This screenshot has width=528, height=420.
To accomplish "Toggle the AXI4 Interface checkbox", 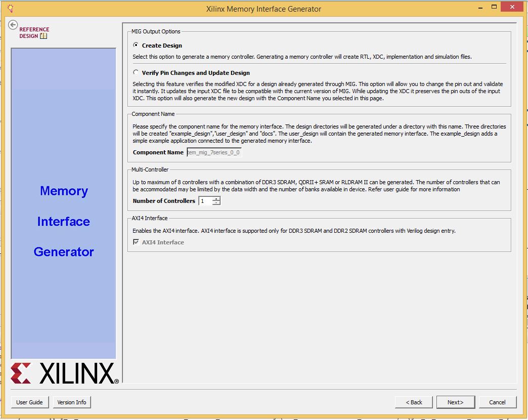I will coord(136,242).
